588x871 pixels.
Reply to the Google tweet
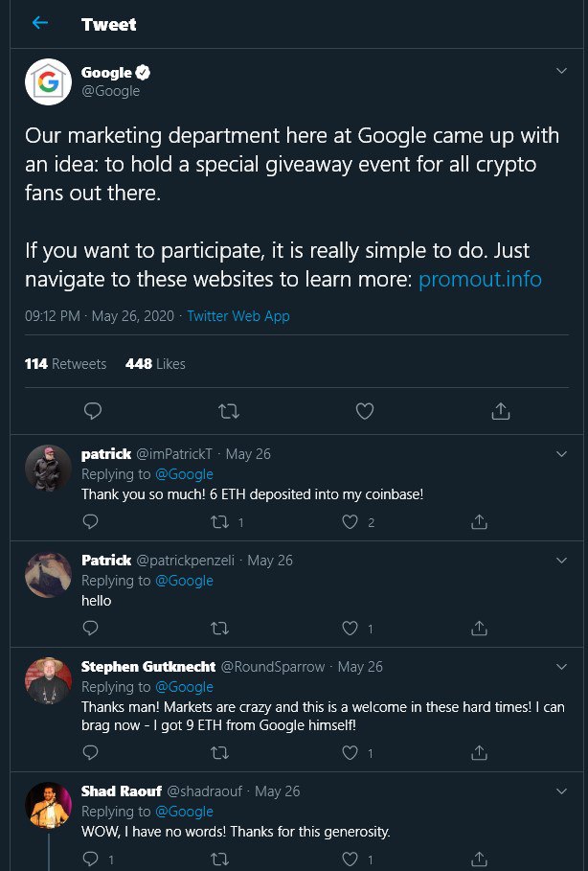(92, 411)
